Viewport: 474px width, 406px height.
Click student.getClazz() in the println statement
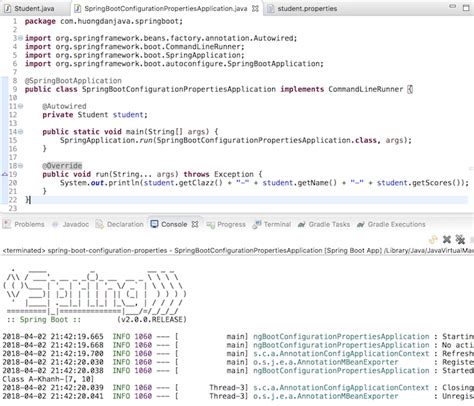coord(183,183)
